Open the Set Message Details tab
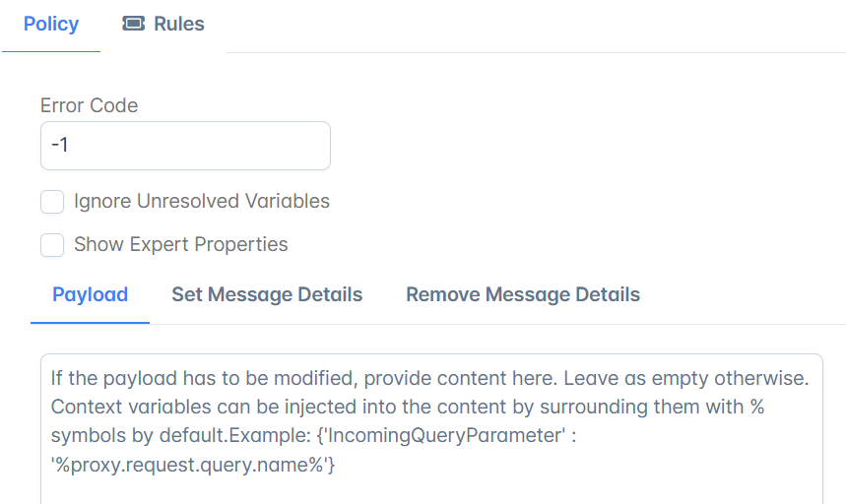 pyautogui.click(x=267, y=295)
